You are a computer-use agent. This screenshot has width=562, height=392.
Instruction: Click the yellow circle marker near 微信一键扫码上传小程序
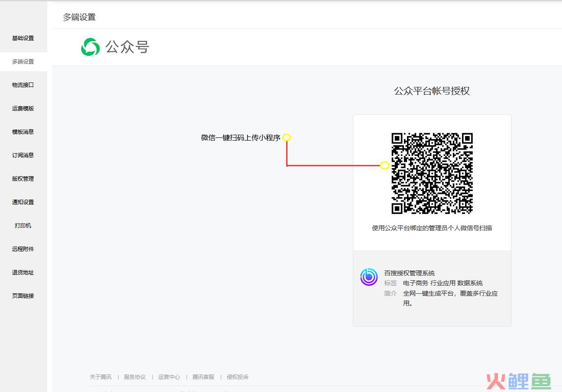click(x=287, y=137)
